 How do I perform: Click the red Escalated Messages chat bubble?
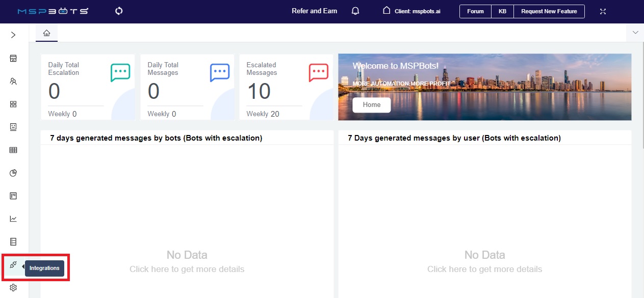pos(318,72)
